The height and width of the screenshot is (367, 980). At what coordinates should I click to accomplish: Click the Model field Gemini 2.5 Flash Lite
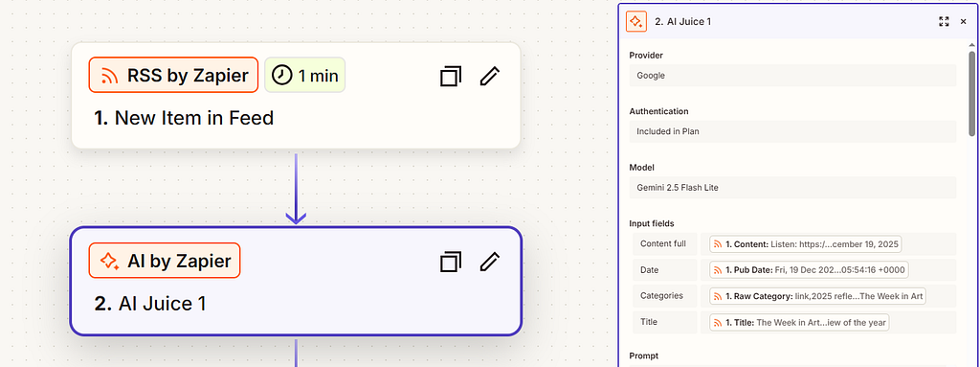792,187
